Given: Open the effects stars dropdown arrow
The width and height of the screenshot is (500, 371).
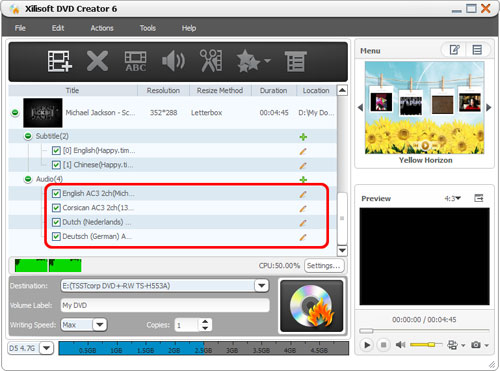Looking at the screenshot, I should tap(267, 61).
